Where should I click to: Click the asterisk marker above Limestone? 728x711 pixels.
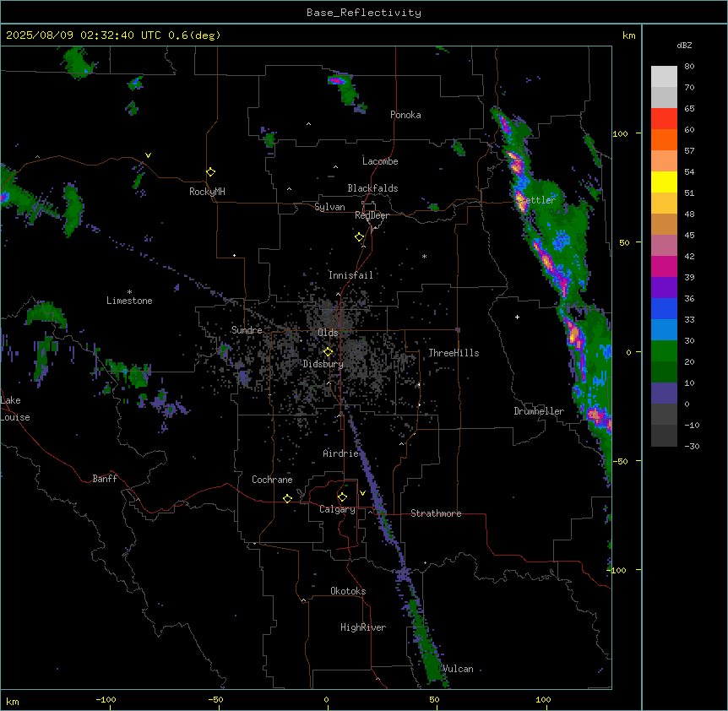(x=129, y=292)
